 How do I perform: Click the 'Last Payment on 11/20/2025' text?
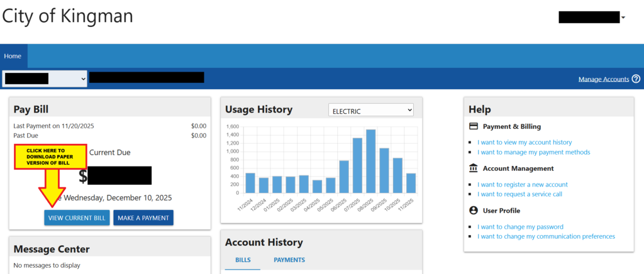coord(53,126)
